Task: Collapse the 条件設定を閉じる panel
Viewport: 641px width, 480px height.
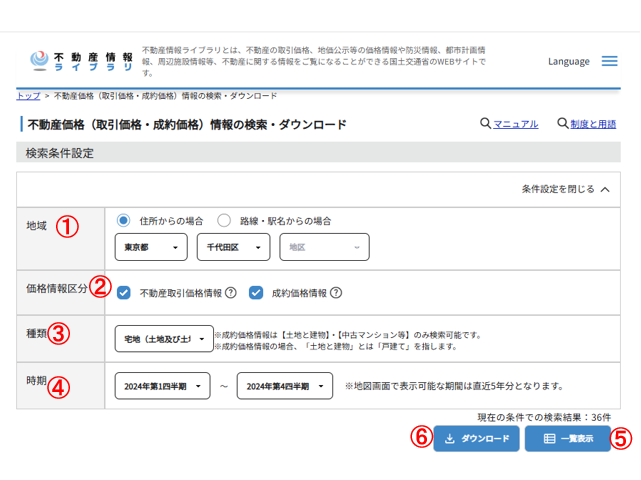Action: coord(565,189)
